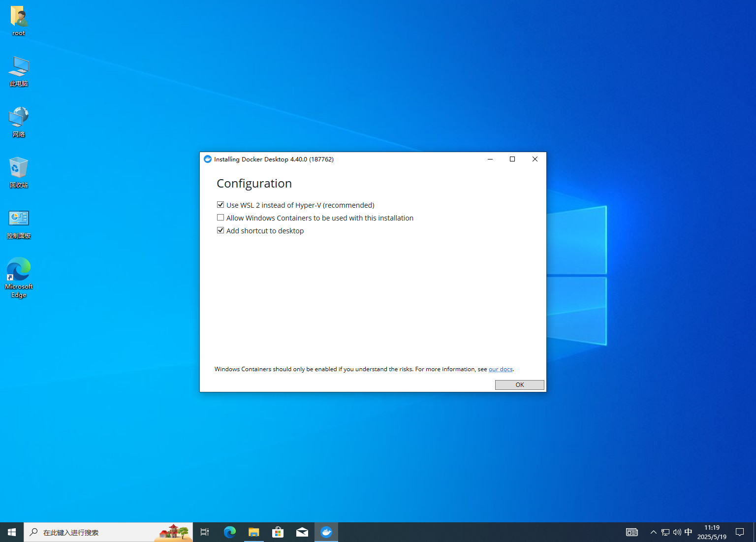Launch Edge from the taskbar

click(230, 532)
